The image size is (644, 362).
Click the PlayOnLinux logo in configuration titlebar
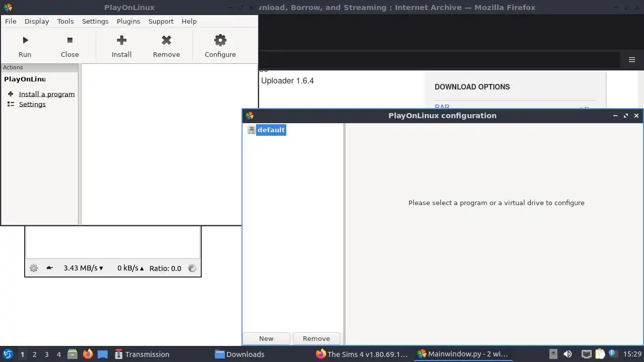[250, 116]
